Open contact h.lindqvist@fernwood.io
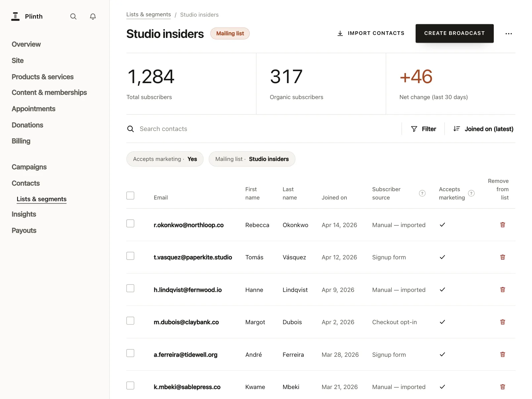Screen dimensions: 532x399 point(188,290)
